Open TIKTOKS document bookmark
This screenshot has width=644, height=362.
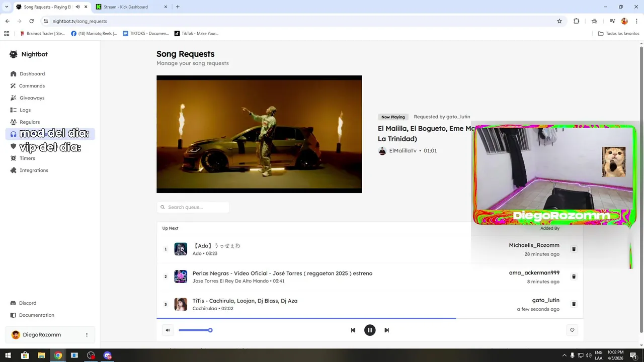pos(146,34)
